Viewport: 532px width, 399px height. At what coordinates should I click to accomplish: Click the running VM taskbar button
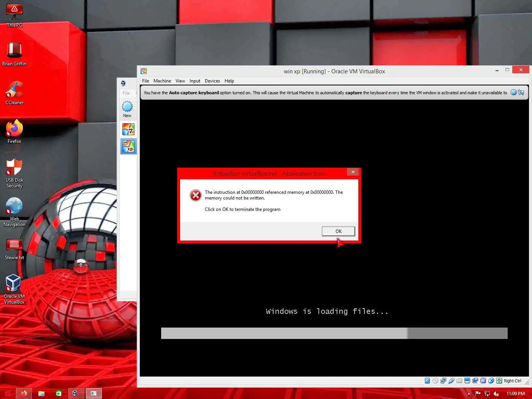(93, 393)
